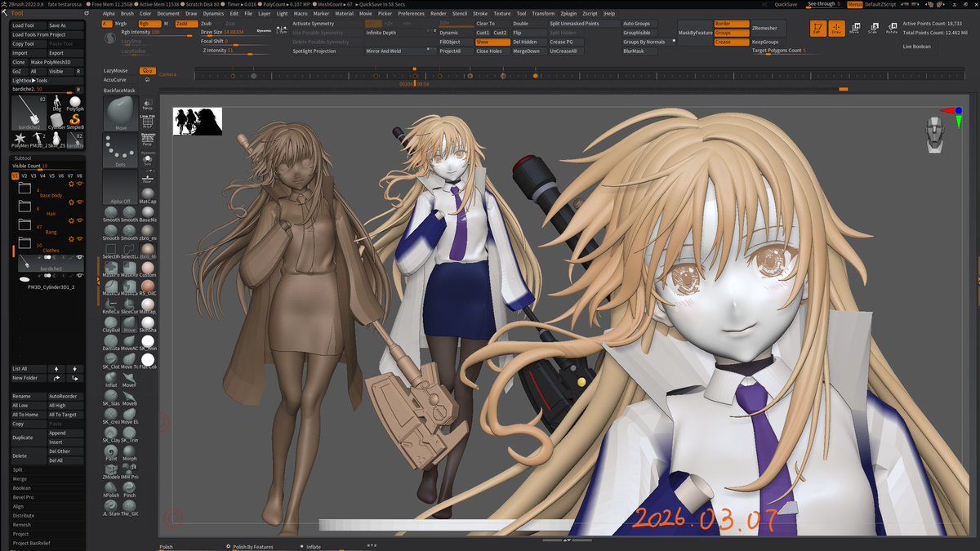Activate Draw mode button
Screen dimensions: 980x551
click(x=836, y=29)
